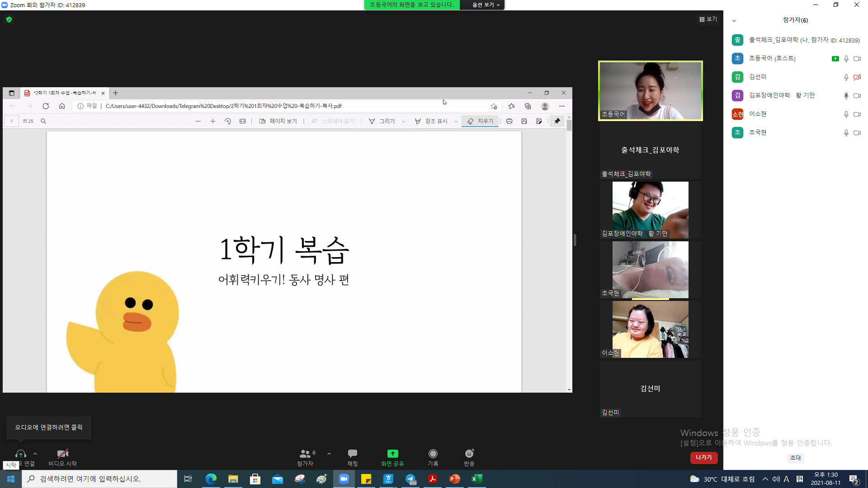The image size is (868, 488).
Task: Open the Edge tab actions menu
Action: (12, 93)
